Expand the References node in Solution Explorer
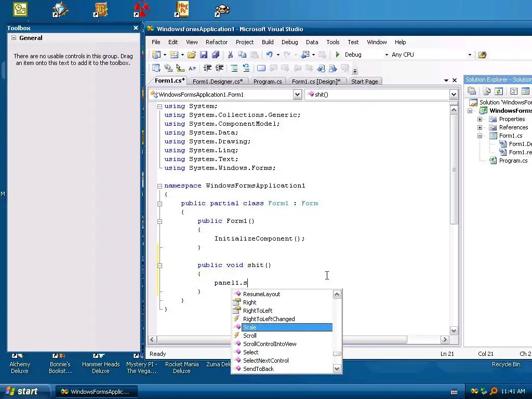Screen dimensions: 532x399 click(480, 128)
